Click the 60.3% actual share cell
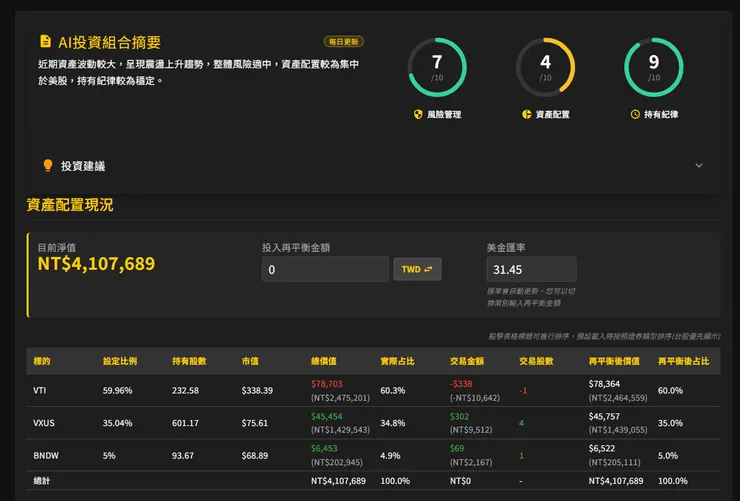The width and height of the screenshot is (740, 501). [393, 391]
